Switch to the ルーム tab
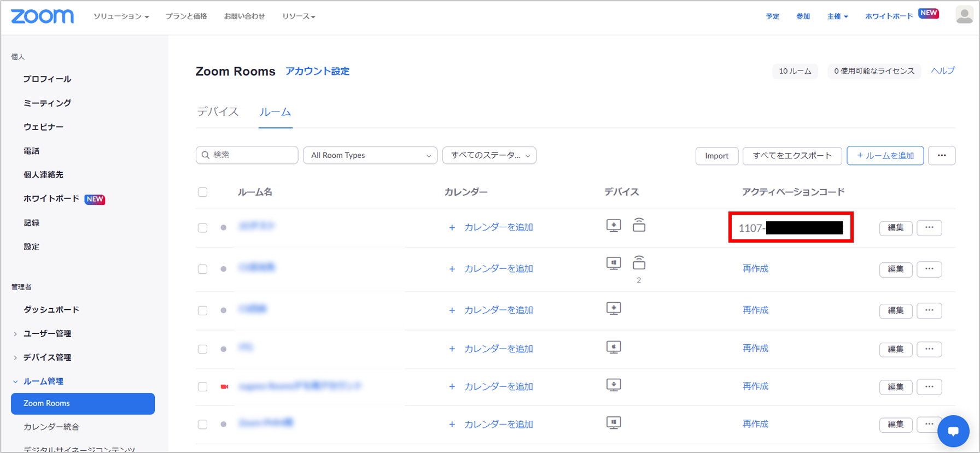980x453 pixels. 275,112
